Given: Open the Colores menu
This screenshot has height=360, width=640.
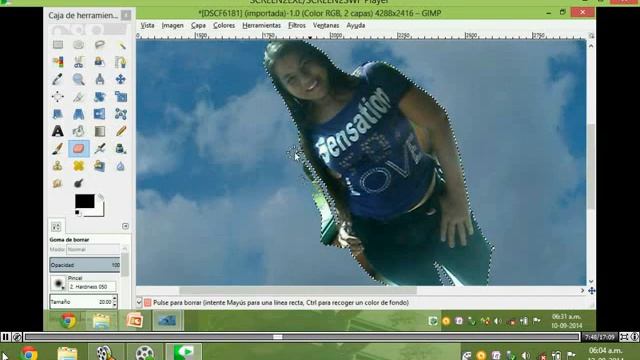Looking at the screenshot, I should 224,25.
